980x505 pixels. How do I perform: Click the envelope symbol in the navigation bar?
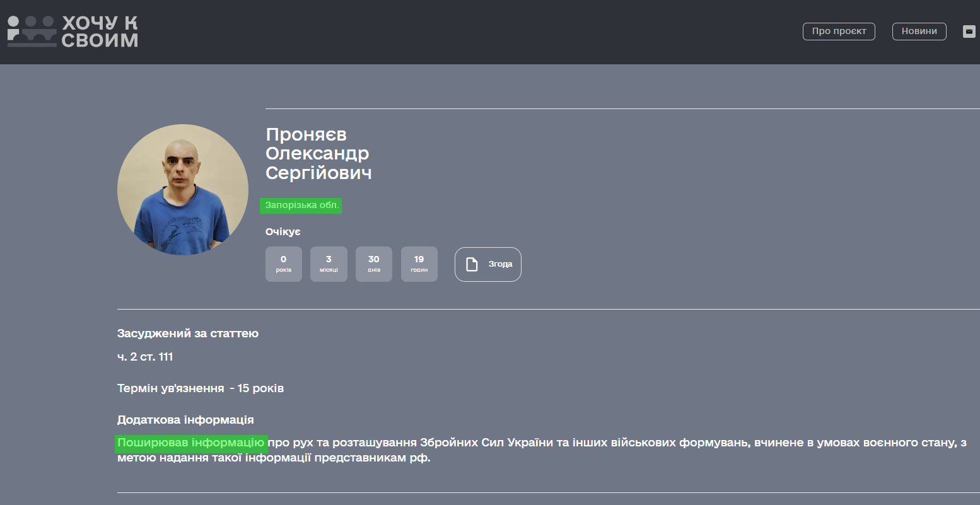tap(969, 31)
